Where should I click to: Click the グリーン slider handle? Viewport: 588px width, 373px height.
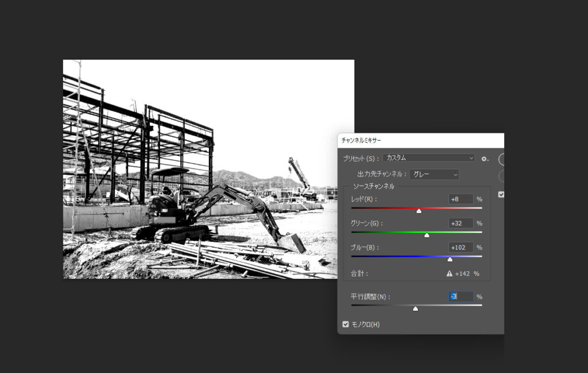click(427, 235)
